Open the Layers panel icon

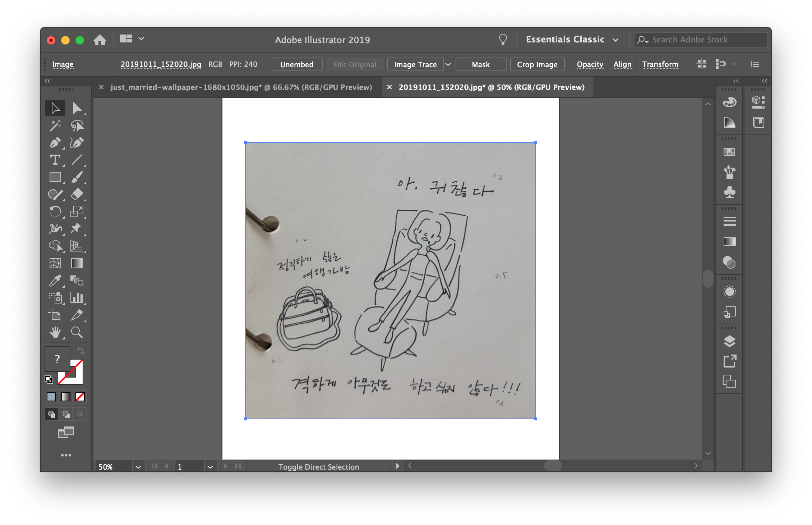(x=729, y=341)
